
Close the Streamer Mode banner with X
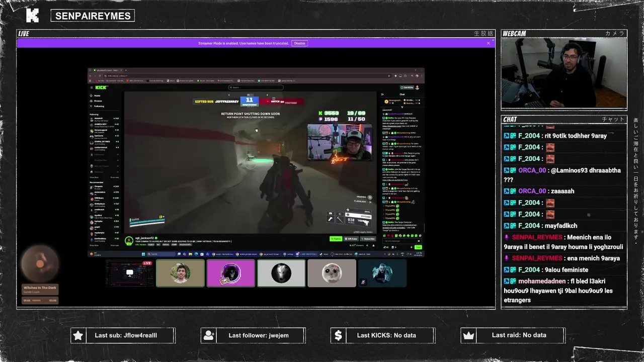coord(488,43)
